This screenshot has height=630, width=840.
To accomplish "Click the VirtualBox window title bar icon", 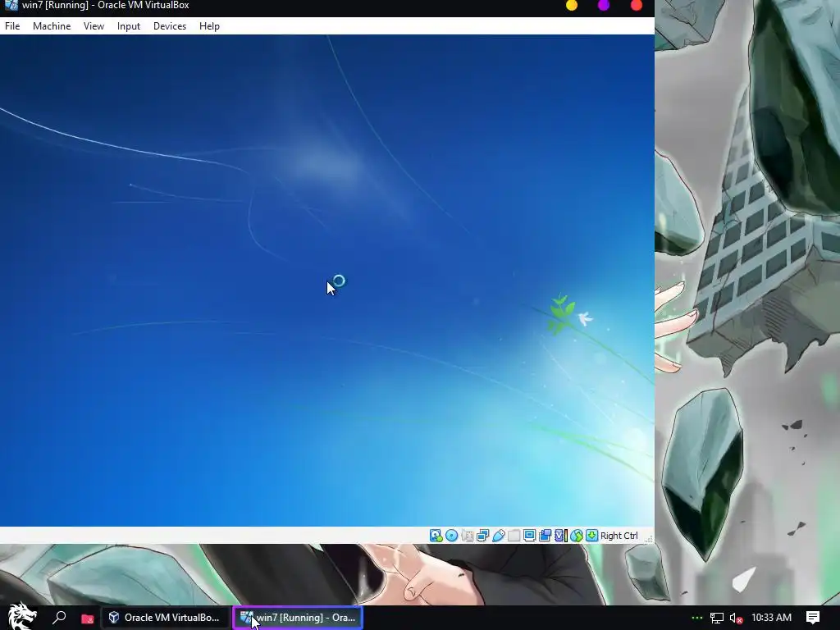I will pyautogui.click(x=11, y=6).
